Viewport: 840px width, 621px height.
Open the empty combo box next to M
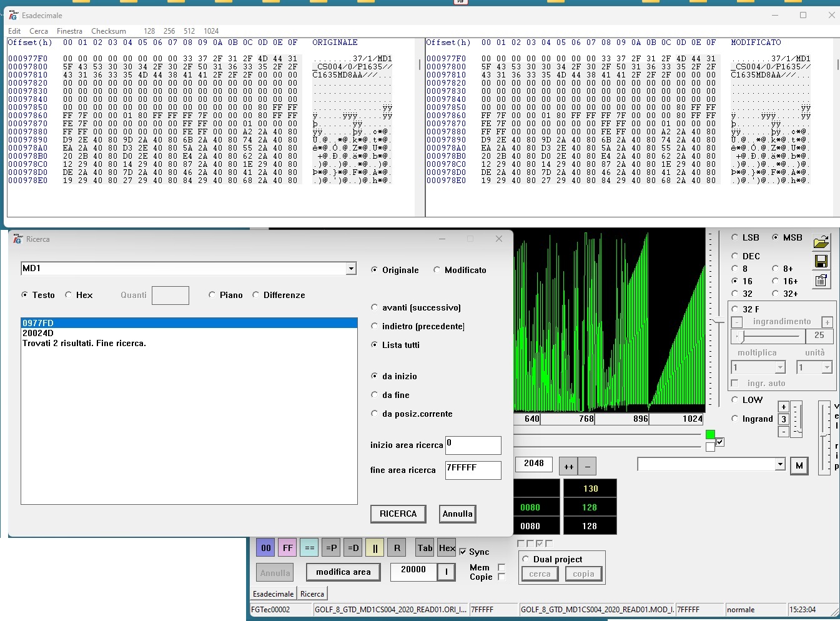[779, 464]
